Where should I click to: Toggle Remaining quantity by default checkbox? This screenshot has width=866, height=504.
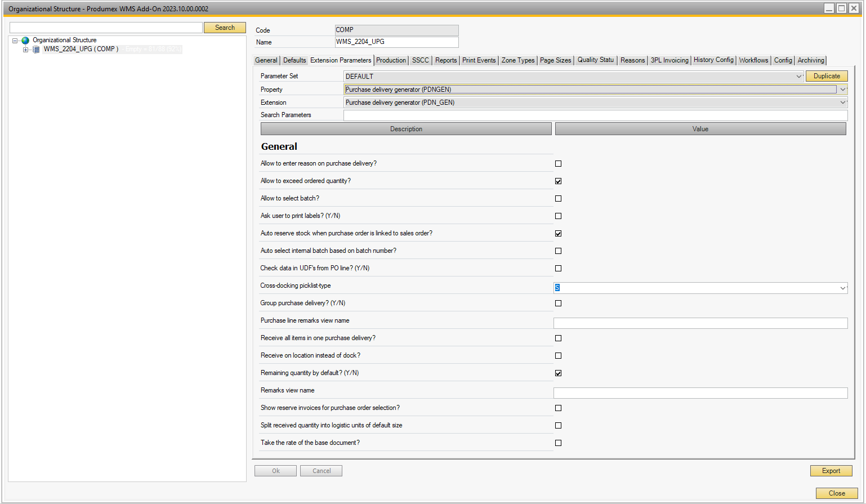(x=558, y=373)
